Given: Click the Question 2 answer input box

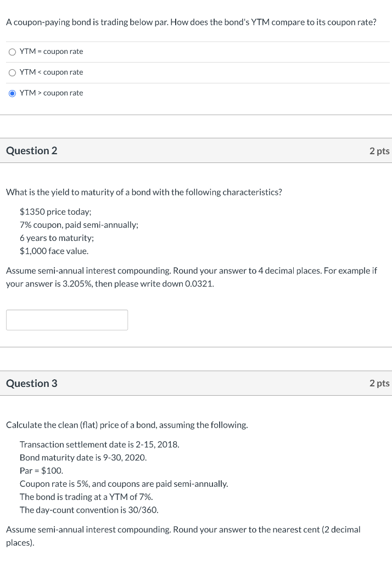Looking at the screenshot, I should 67,320.
